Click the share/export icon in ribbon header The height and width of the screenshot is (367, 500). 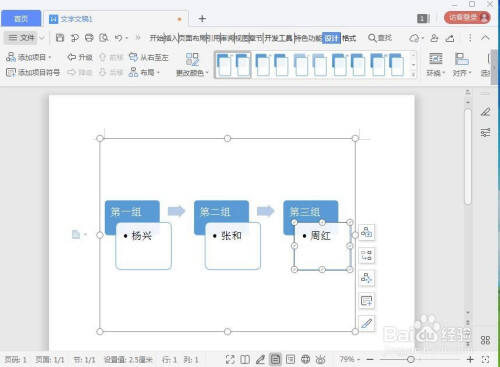pyautogui.click(x=450, y=38)
